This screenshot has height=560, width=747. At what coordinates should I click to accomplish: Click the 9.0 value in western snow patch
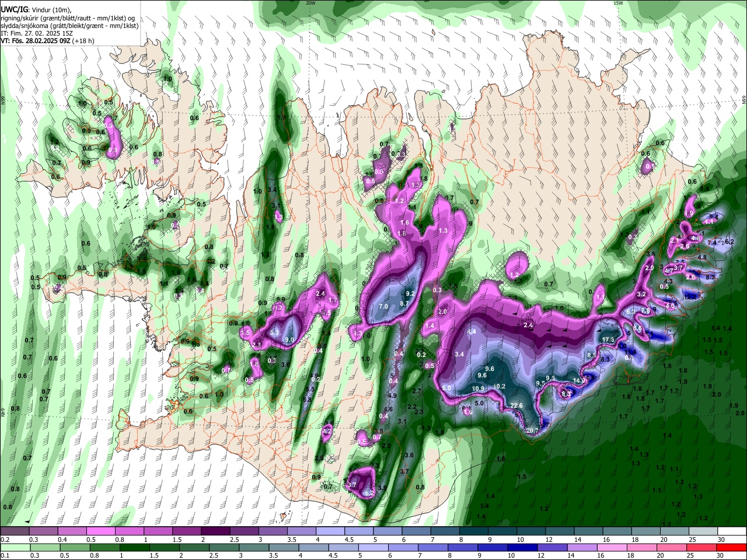coord(289,339)
